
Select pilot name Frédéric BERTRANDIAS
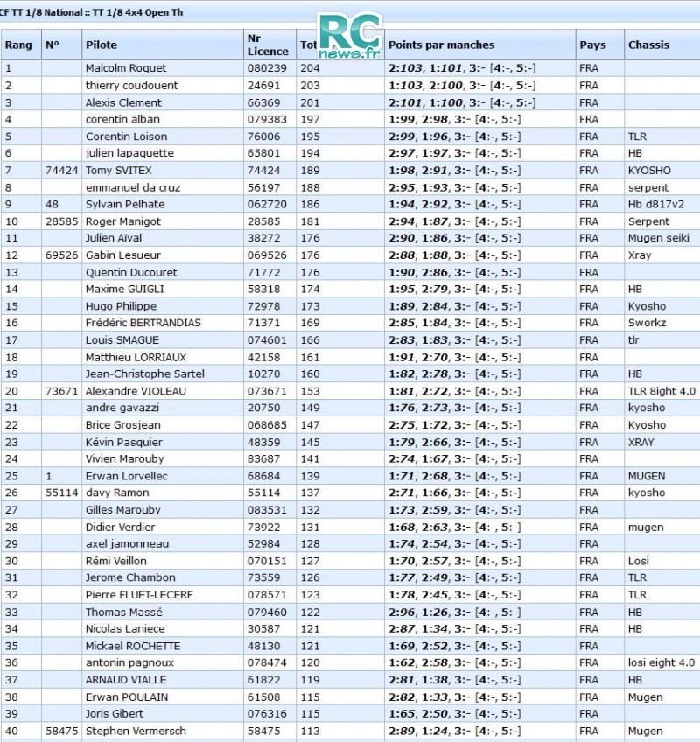coord(143,323)
